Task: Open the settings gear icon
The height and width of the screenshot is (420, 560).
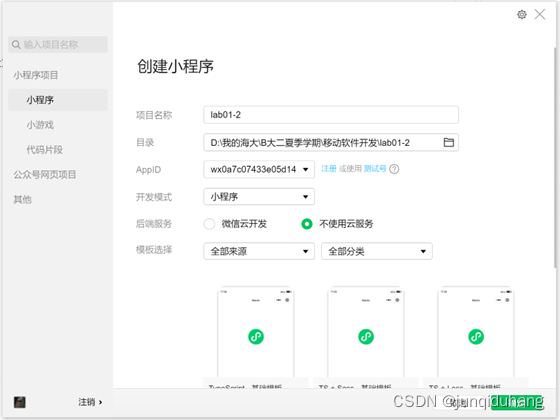Action: 522,15
